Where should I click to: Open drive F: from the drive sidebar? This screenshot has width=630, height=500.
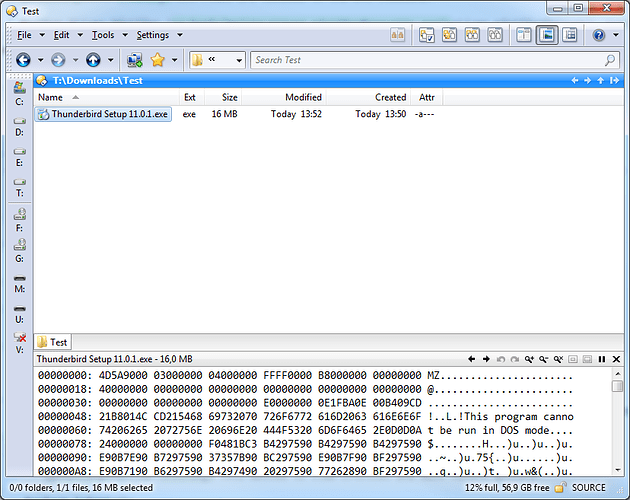19,220
